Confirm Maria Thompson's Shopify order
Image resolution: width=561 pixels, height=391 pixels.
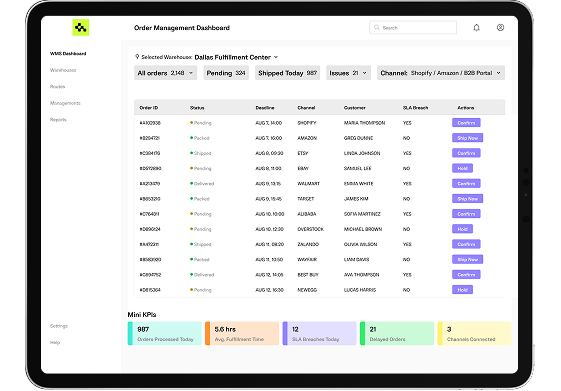466,123
